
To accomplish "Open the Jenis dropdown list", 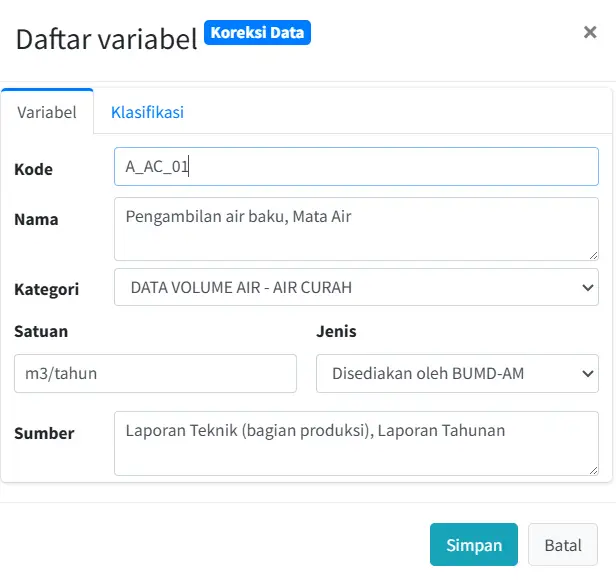I will [x=457, y=373].
